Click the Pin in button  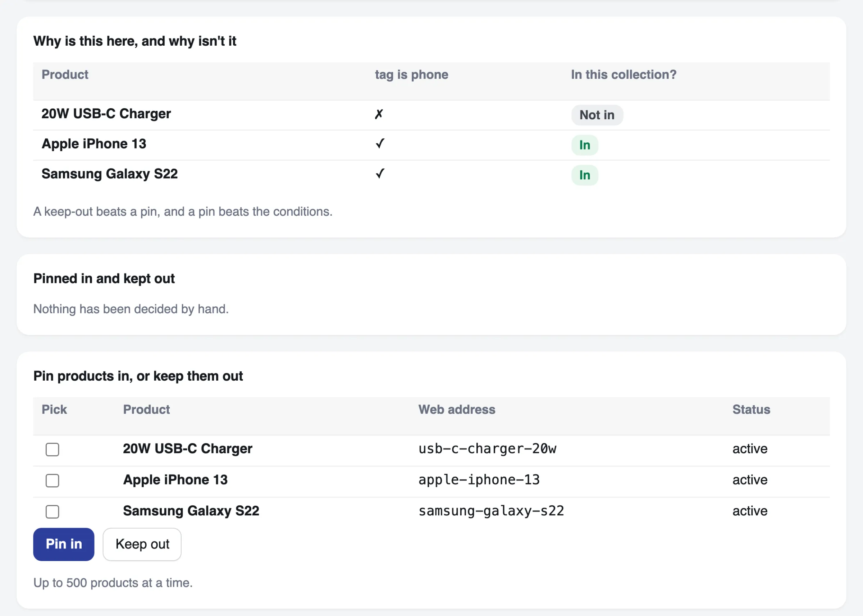pos(64,544)
